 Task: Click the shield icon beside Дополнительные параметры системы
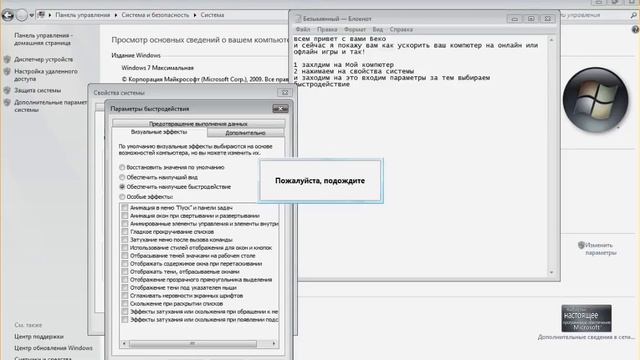click(7, 102)
